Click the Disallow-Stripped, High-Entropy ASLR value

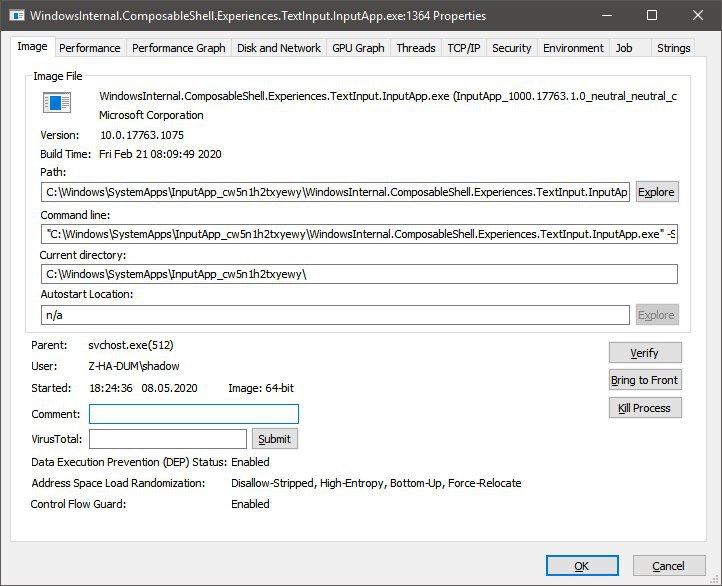tap(376, 483)
